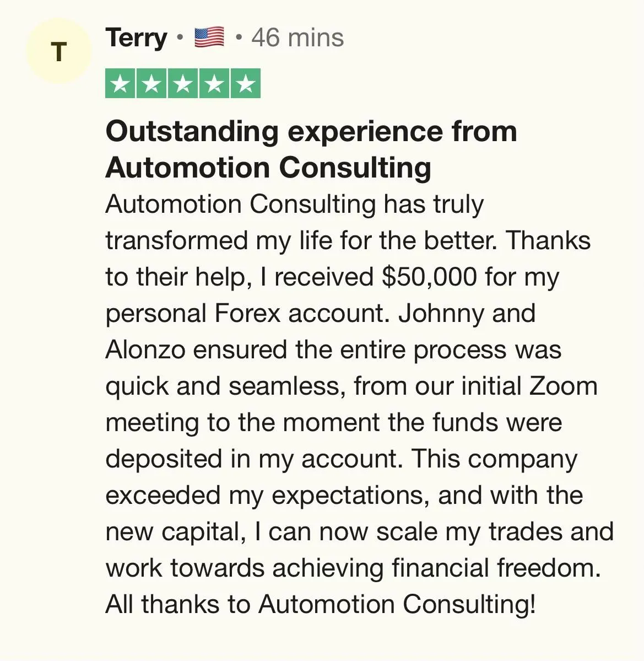Click the final line All thanks to Automotion Consulting

[x=321, y=604]
